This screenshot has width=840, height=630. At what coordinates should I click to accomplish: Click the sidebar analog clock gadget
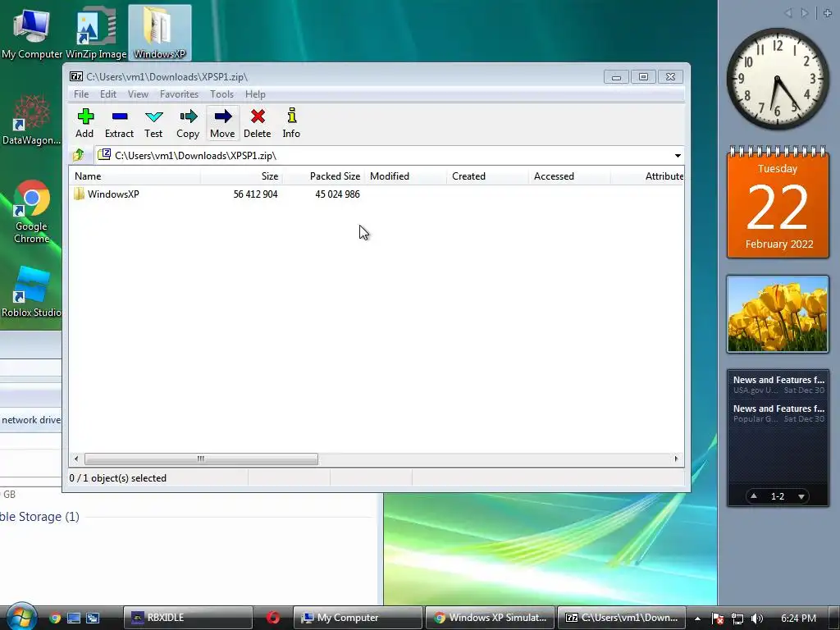(778, 79)
